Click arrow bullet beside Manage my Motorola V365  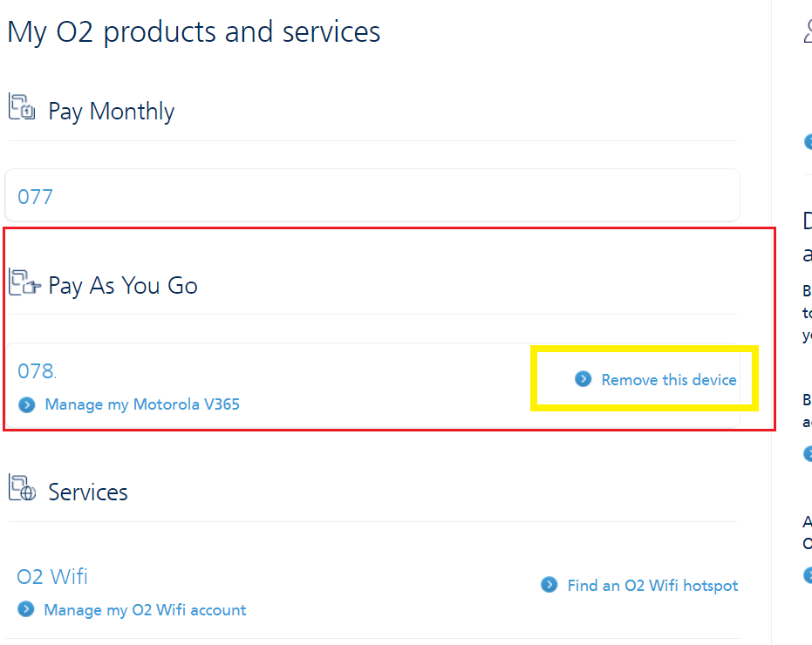(27, 404)
